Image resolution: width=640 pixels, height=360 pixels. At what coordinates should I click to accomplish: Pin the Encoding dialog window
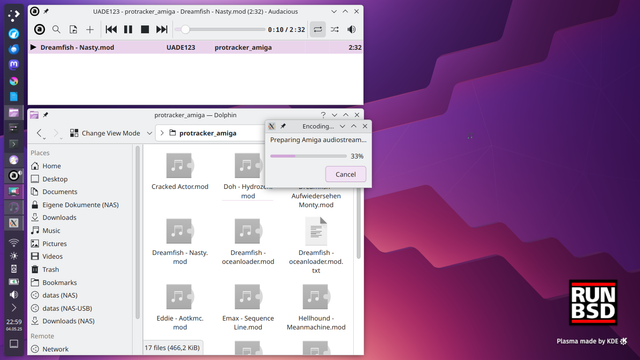coord(283,126)
